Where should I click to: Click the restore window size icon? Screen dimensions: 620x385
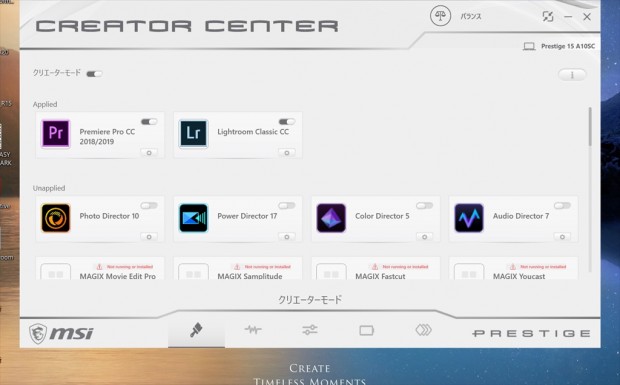(548, 16)
